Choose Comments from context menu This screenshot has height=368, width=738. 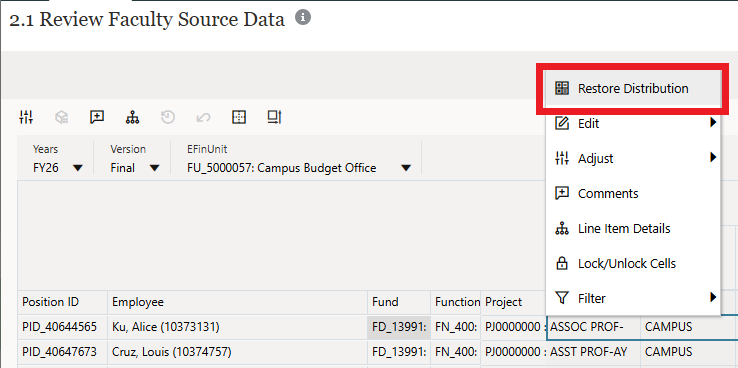(x=633, y=193)
